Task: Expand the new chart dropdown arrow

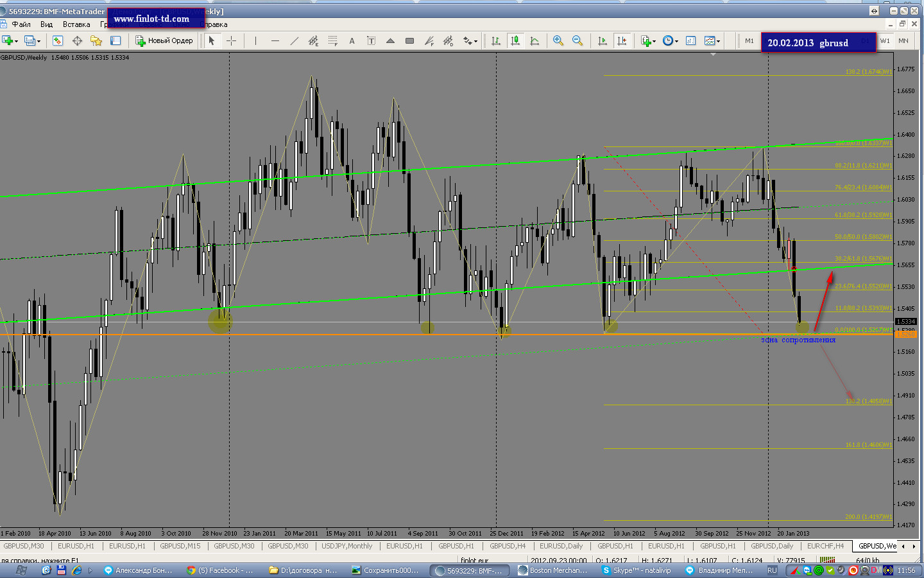Action: [15, 41]
